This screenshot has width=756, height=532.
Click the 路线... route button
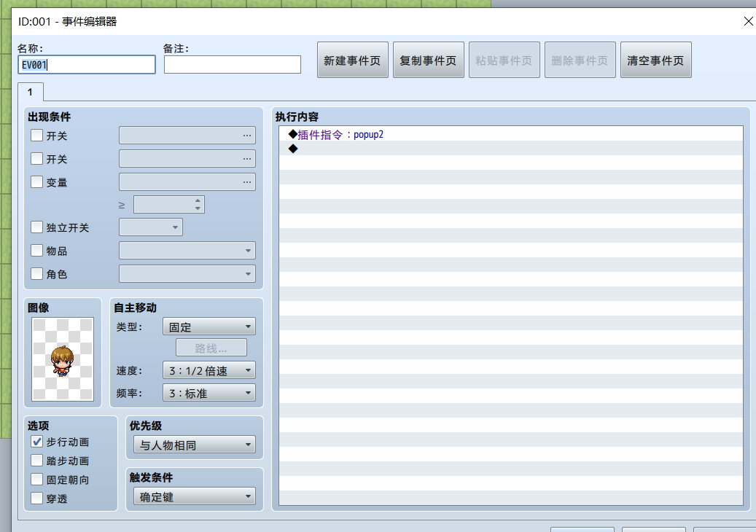coord(211,348)
